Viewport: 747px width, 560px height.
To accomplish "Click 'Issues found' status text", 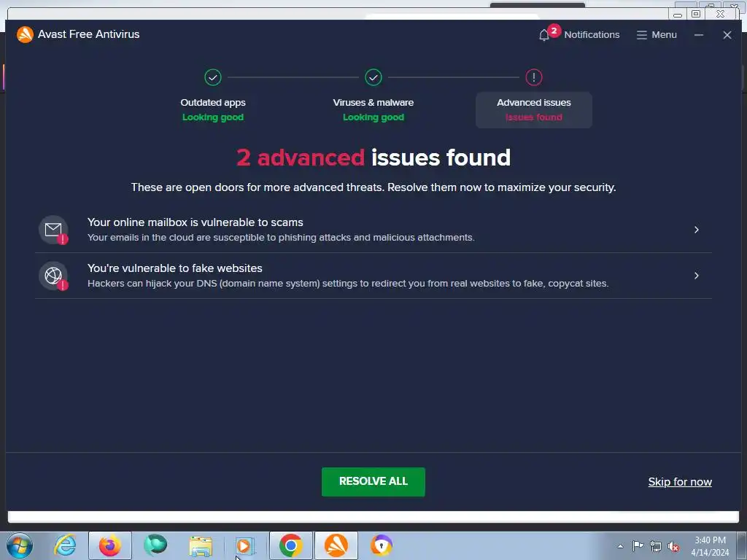I will 533,117.
